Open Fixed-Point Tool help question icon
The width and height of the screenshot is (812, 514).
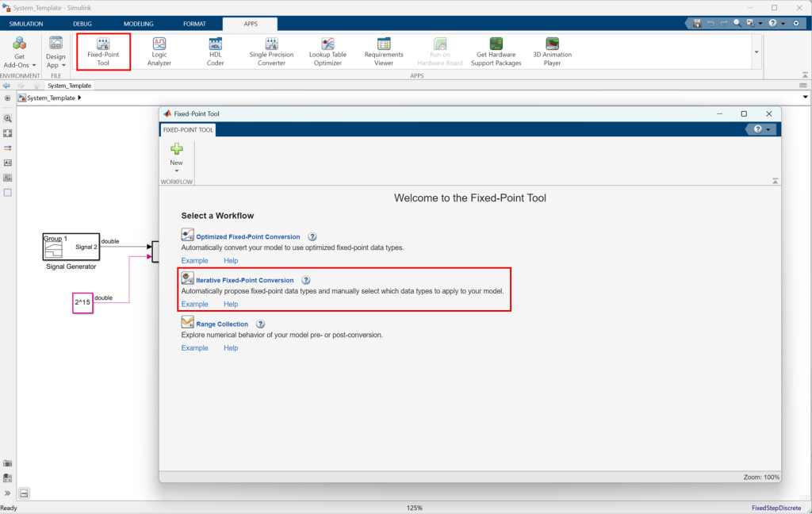[x=757, y=129]
